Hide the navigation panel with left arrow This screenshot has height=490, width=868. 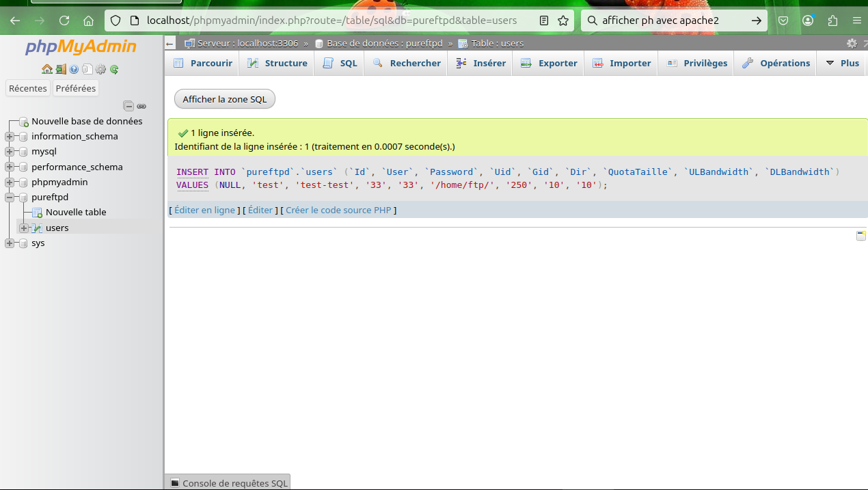[x=170, y=44]
